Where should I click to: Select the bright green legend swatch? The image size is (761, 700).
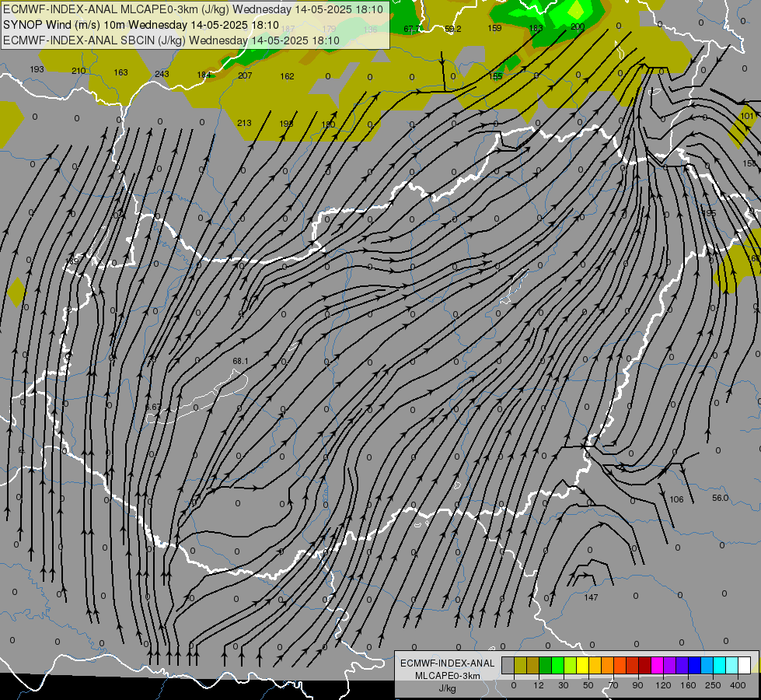pos(557,665)
